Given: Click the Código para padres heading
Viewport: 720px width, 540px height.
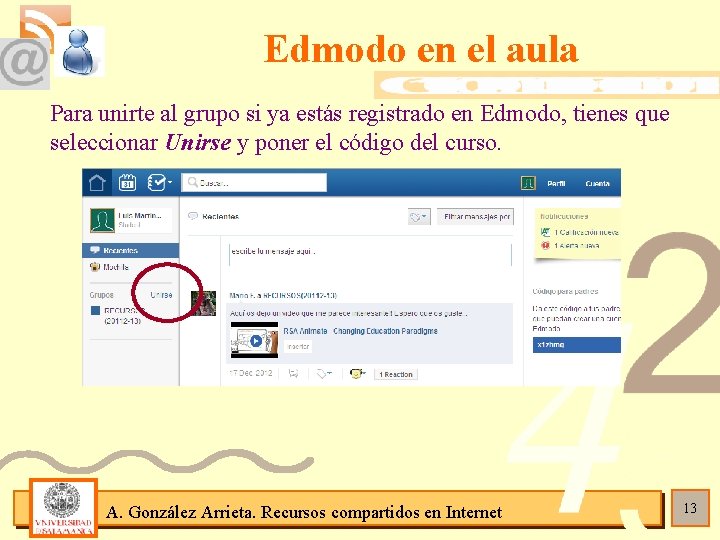Looking at the screenshot, I should click(565, 291).
